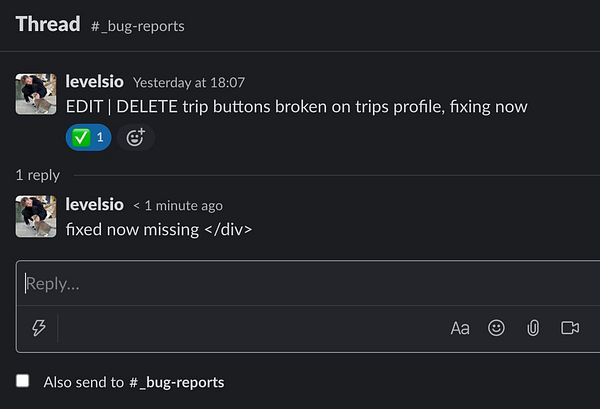Attach a file with the paperclip icon
Image resolution: width=600 pixels, height=409 pixels.
(533, 328)
